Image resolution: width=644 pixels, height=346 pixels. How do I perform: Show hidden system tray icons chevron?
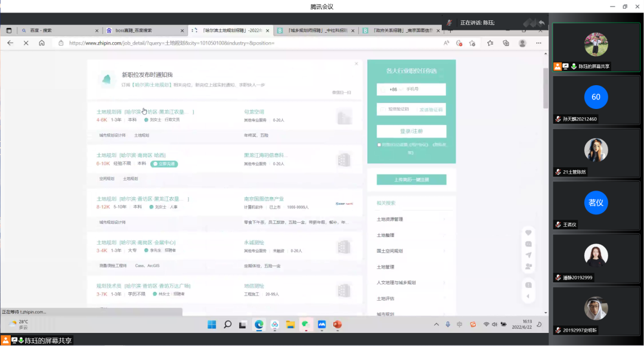tap(436, 325)
